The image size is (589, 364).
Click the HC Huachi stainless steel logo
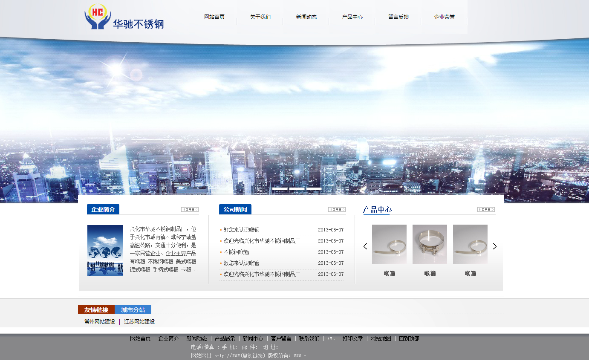click(x=124, y=17)
